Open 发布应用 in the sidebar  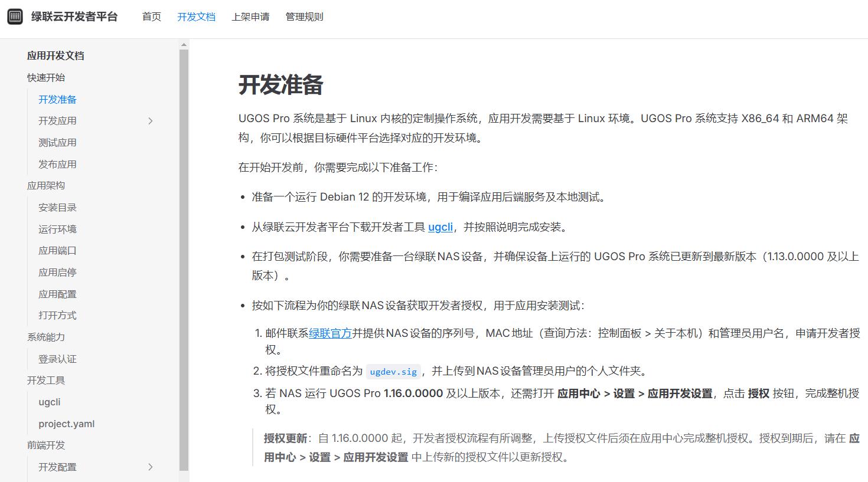[58, 164]
